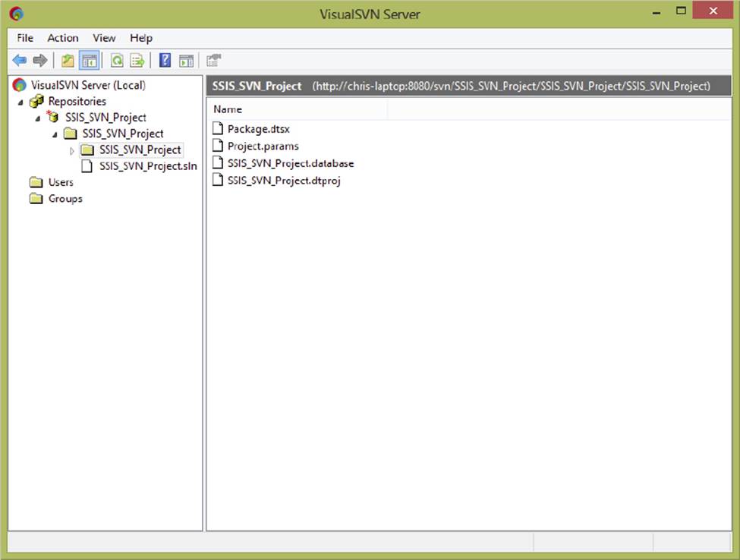Image resolution: width=740 pixels, height=560 pixels.
Task: Click the VisualSVN Server (Local) root icon
Action: [20, 85]
